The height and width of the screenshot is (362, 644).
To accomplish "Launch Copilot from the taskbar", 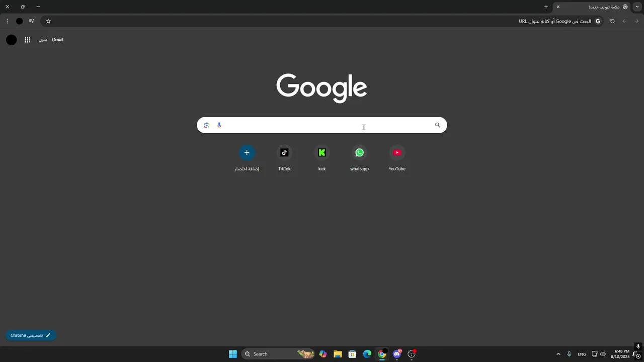I will 323,354.
